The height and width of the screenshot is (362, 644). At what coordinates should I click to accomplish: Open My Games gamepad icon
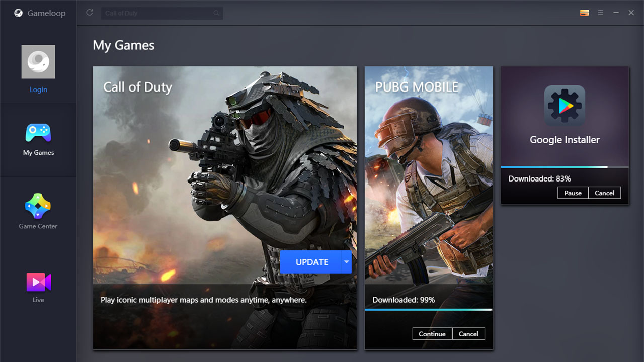[x=38, y=133]
